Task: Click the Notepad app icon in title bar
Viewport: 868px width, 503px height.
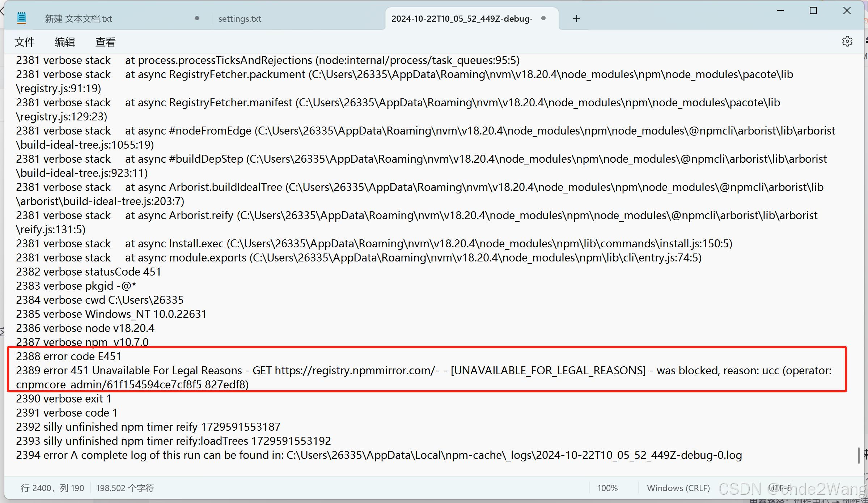Action: click(x=22, y=18)
